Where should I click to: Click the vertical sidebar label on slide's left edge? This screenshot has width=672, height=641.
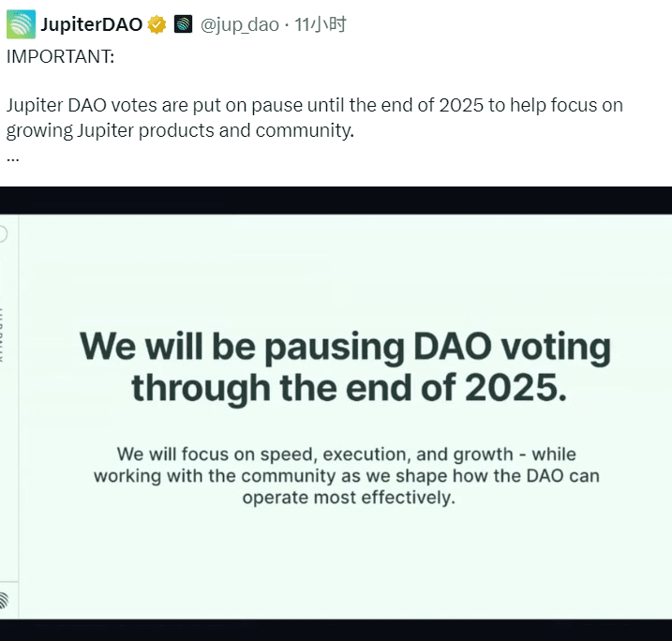coord(1,335)
